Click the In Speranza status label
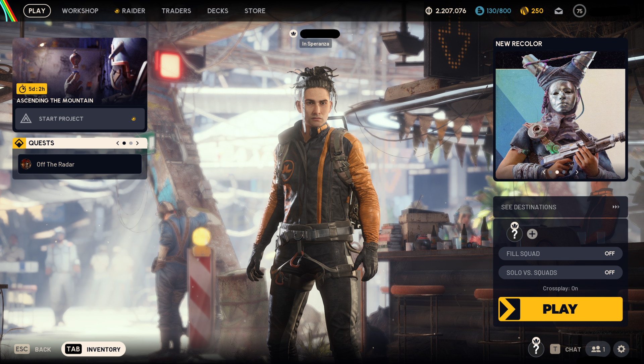Screen dimensions: 644x364 [x=315, y=44]
